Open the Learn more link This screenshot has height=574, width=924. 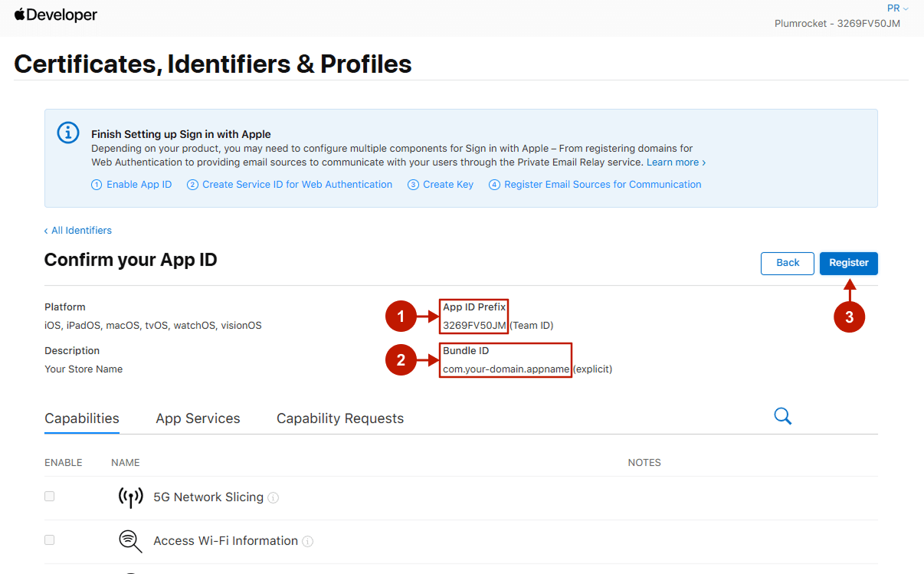(x=676, y=162)
